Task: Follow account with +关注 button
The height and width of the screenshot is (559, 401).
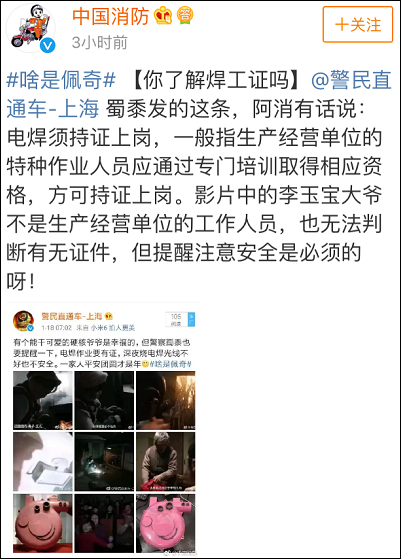Action: 358,25
